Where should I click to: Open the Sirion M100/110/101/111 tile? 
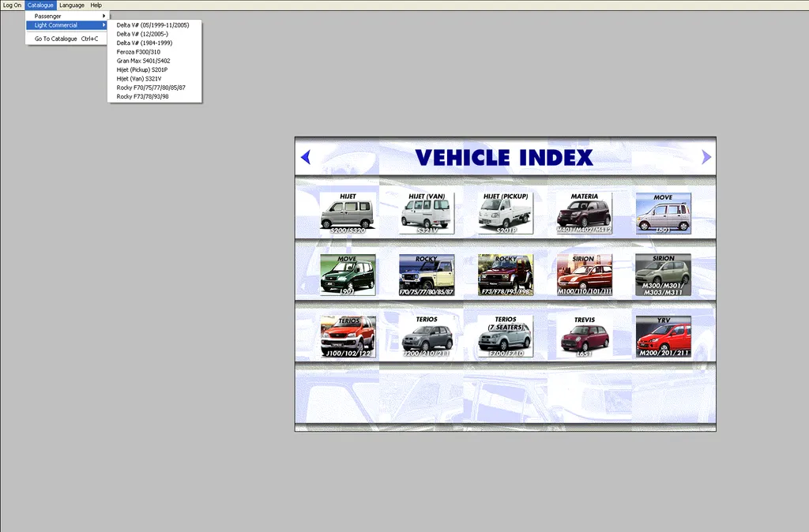pos(585,275)
